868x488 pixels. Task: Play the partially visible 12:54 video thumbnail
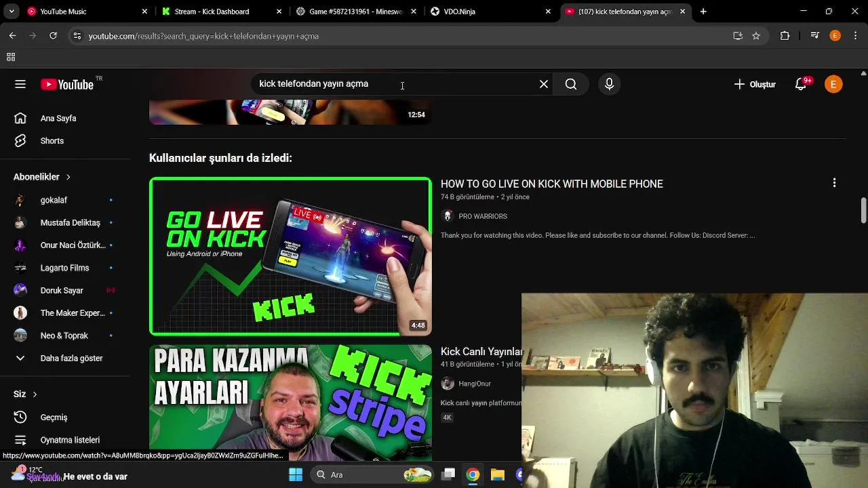(290, 112)
